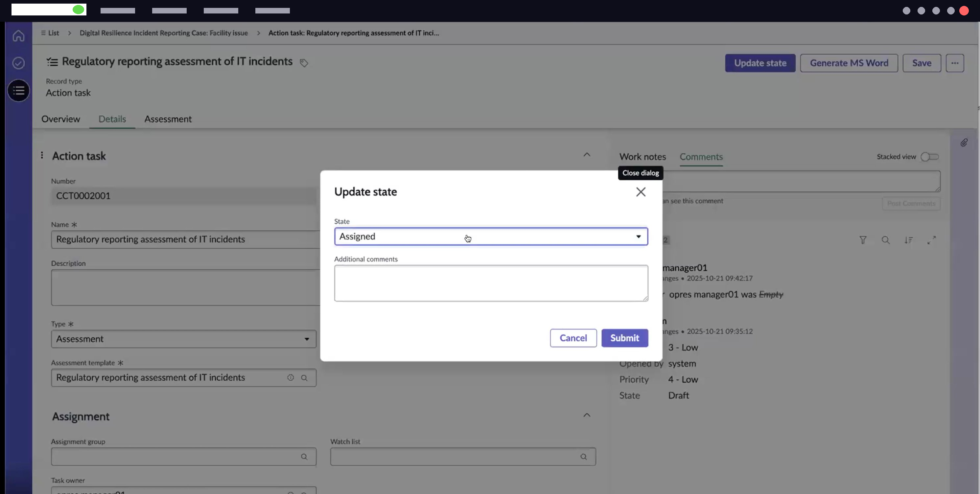The width and height of the screenshot is (980, 494).
Task: Open Digital Resilience Incident Reporting Case breadcrumb
Action: coord(164,33)
